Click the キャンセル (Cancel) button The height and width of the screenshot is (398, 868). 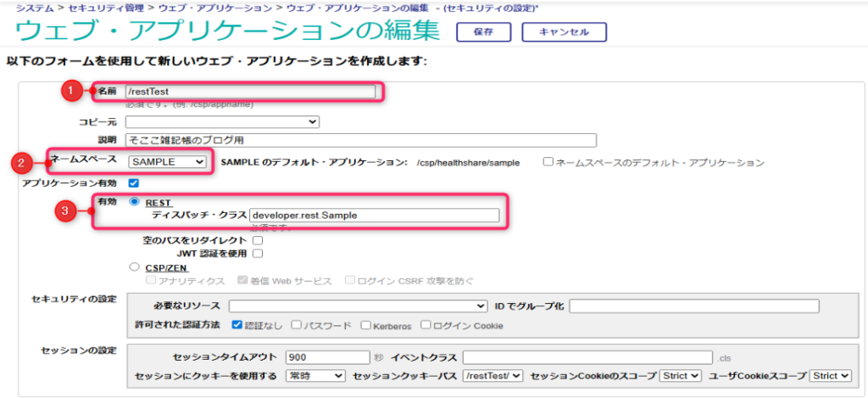(x=564, y=32)
